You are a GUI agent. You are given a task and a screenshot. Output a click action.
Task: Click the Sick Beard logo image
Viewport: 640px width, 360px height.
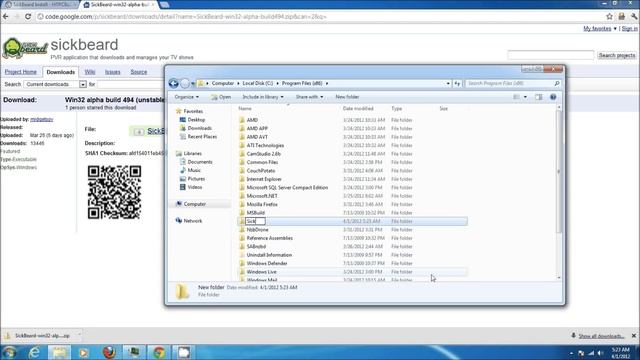(x=25, y=48)
